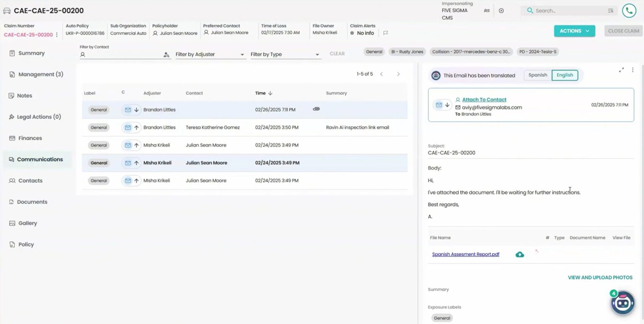The width and height of the screenshot is (644, 324).
Task: Click the Attach To Contact link
Action: [483, 100]
